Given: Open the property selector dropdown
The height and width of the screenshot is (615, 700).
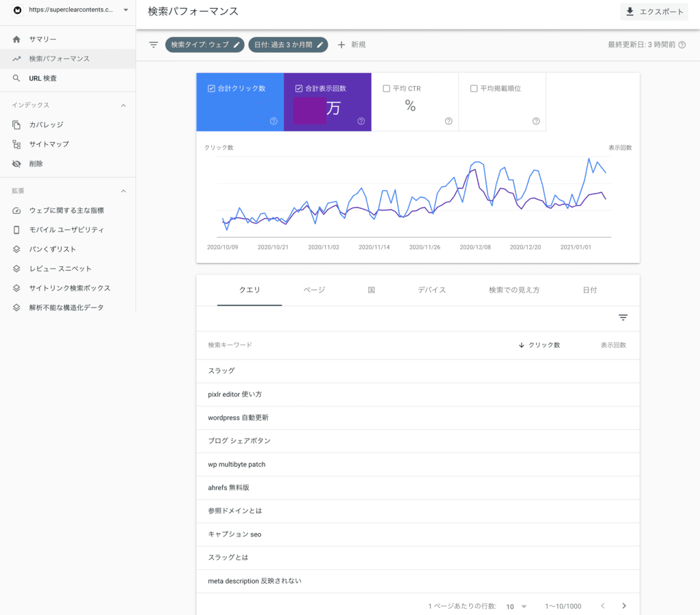Looking at the screenshot, I should 126,10.
